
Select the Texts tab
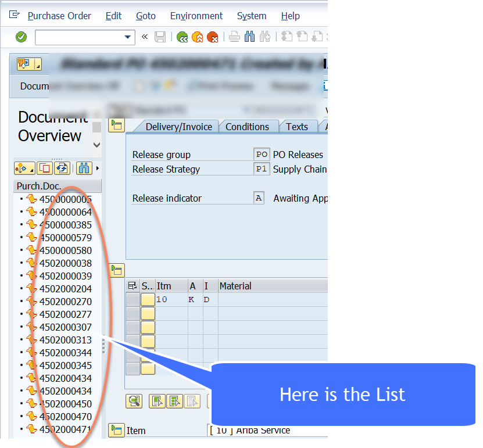(x=296, y=127)
